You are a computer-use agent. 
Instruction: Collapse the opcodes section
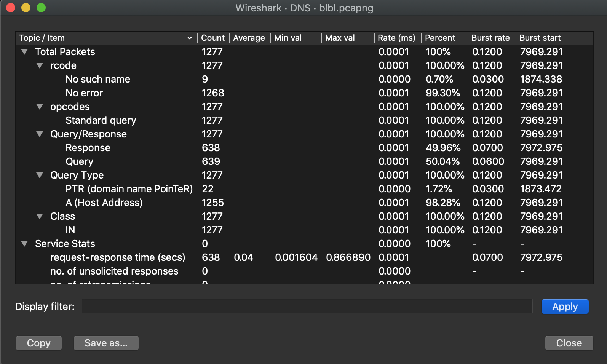[40, 107]
